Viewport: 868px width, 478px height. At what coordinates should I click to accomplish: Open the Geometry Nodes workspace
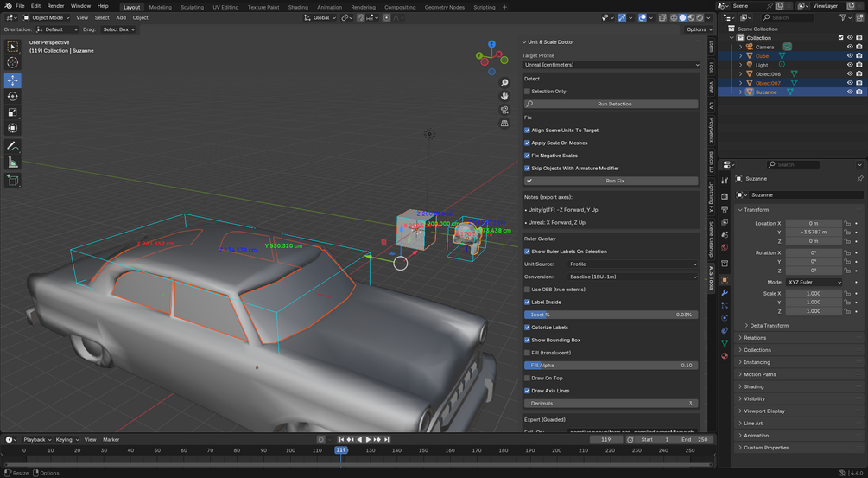tap(444, 7)
